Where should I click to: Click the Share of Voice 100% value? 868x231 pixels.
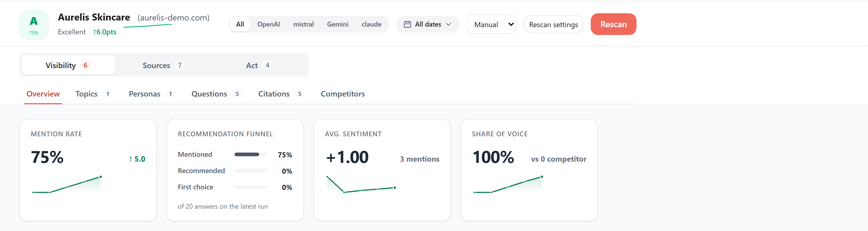coord(493,157)
